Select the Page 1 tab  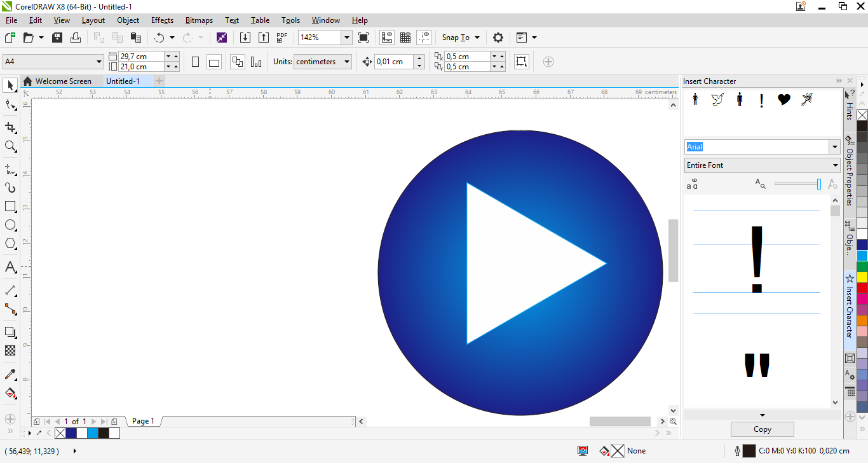[144, 421]
